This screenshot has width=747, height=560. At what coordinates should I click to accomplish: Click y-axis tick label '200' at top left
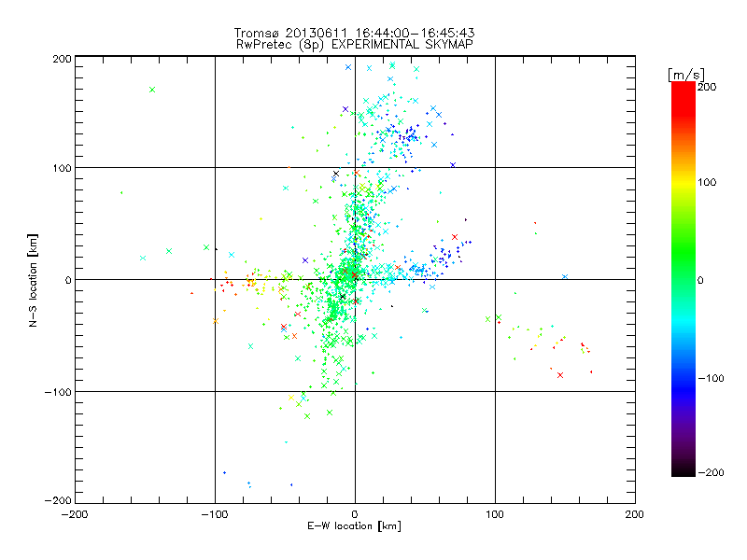(63, 59)
